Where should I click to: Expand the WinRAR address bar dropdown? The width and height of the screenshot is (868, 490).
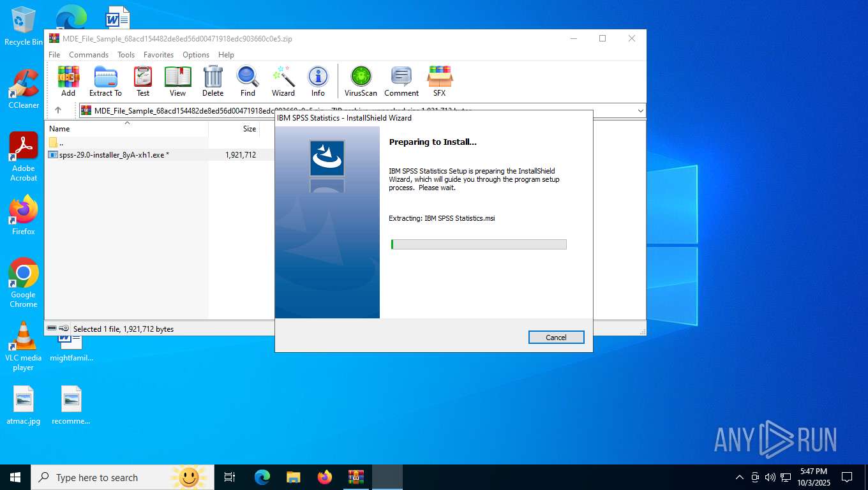(640, 110)
